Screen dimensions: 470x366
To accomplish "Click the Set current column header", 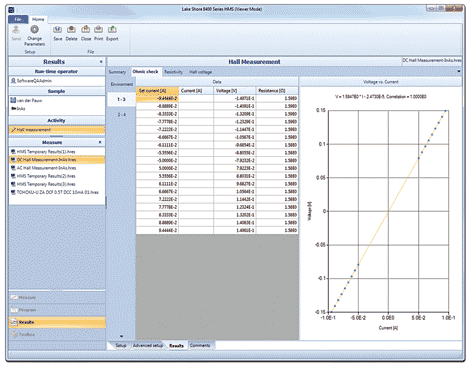I will [157, 91].
